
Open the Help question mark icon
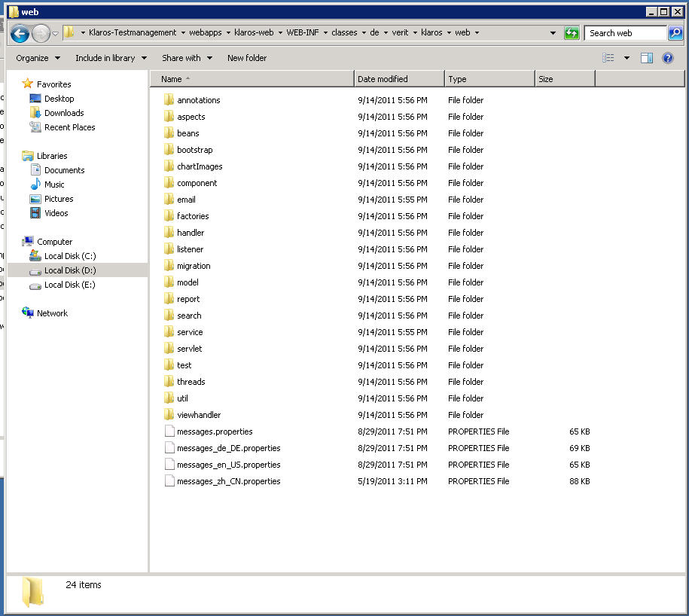(x=667, y=58)
